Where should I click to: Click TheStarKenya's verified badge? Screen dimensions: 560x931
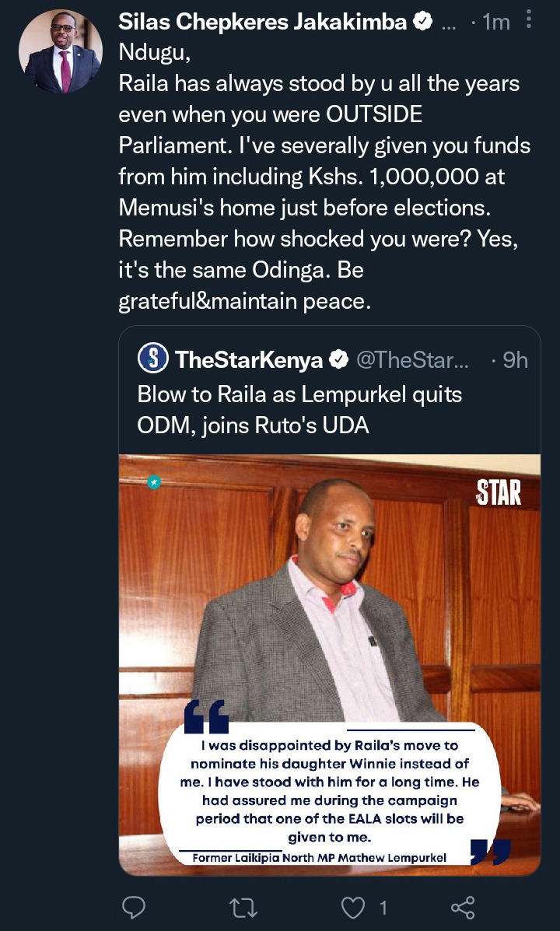pyautogui.click(x=338, y=359)
